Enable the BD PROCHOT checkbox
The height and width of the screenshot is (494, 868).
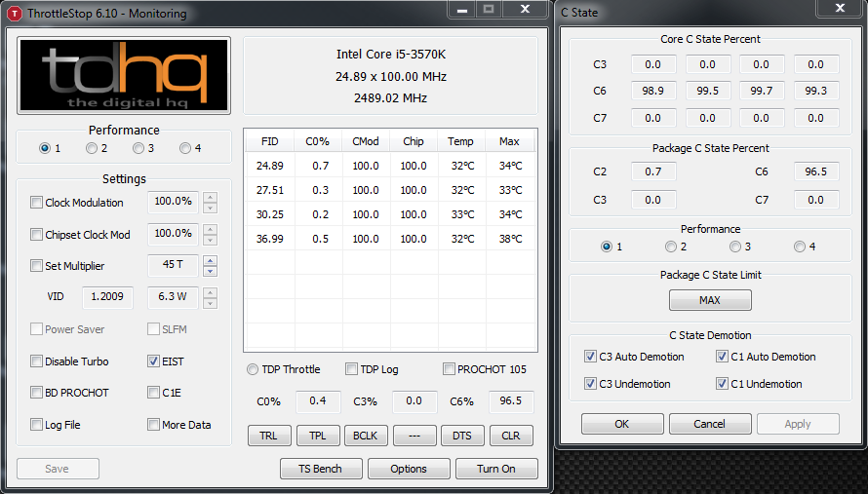tap(36, 393)
